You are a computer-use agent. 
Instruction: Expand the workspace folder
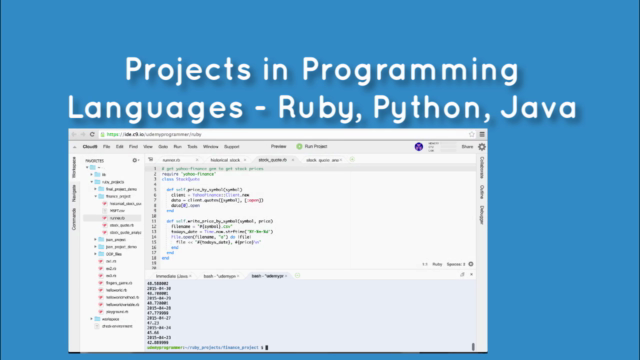92,319
